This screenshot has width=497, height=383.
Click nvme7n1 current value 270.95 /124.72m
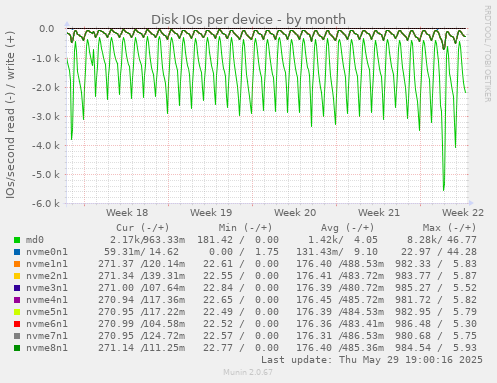(x=141, y=336)
